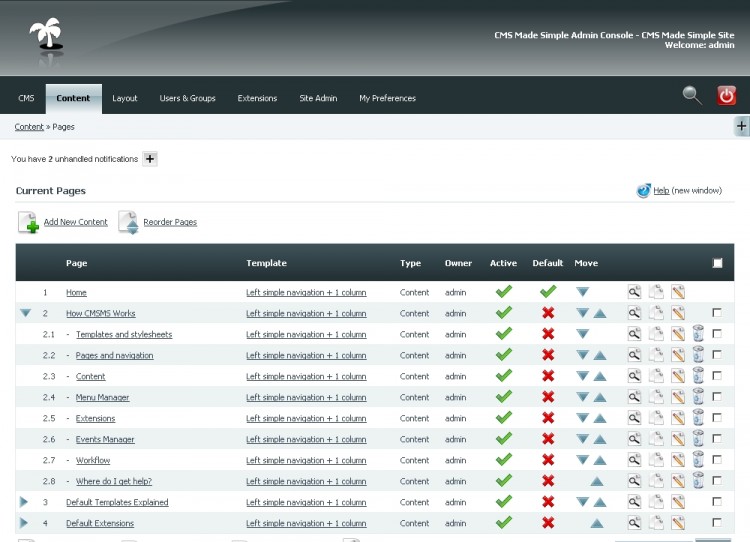Edit the Home page using pencil icon
750x542 pixels.
(678, 292)
